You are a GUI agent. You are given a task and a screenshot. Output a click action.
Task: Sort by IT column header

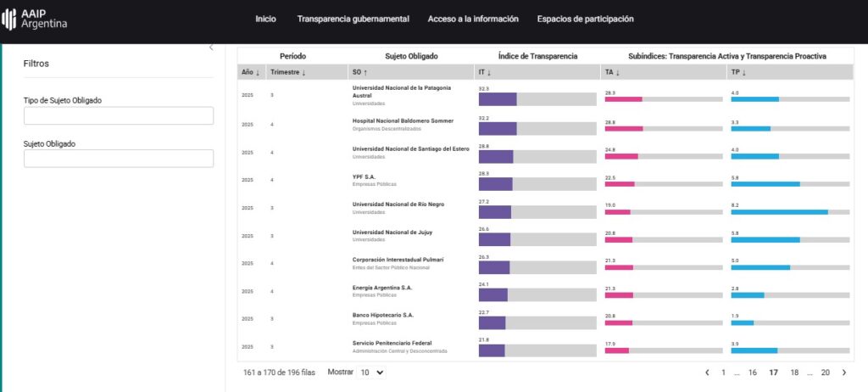coord(485,73)
